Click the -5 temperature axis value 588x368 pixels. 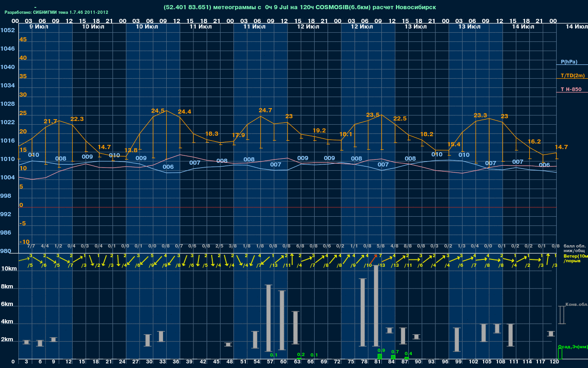(23, 224)
